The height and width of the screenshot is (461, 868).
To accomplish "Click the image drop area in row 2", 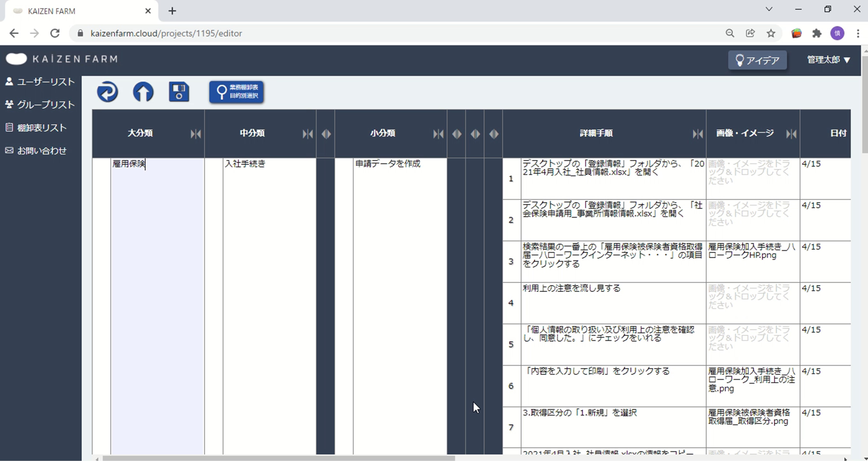I will pos(753,220).
